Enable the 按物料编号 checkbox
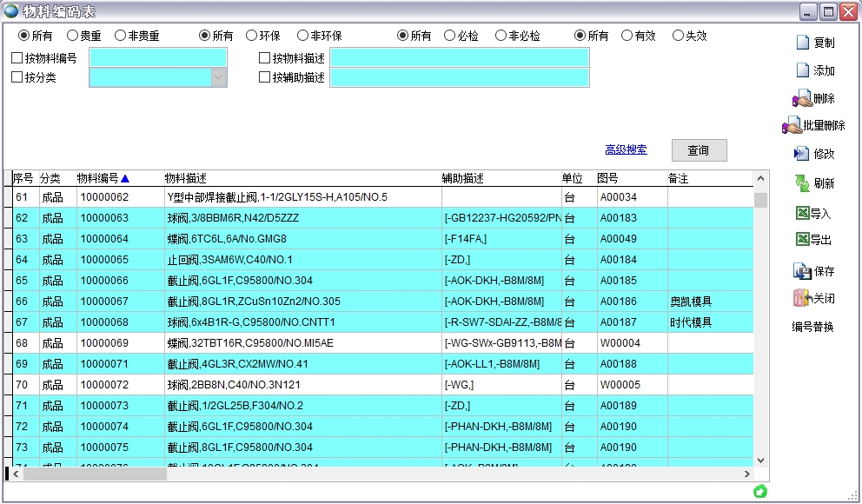 [17, 58]
